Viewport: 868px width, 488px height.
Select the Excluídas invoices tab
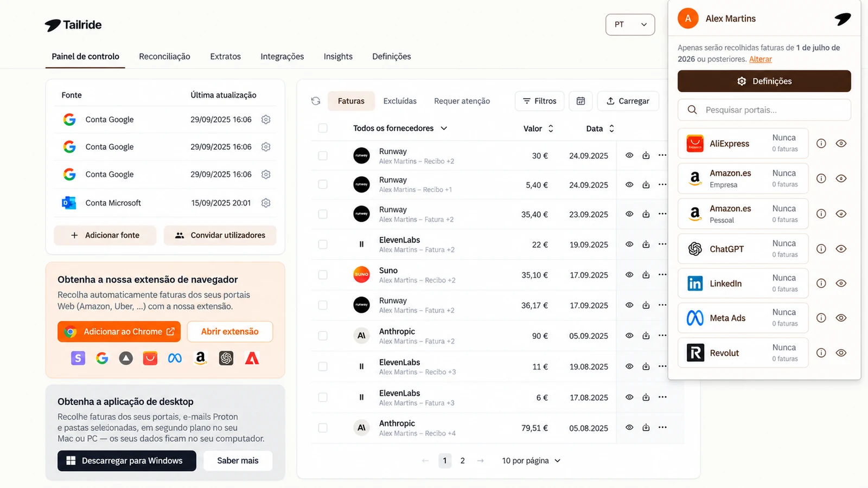coord(400,101)
